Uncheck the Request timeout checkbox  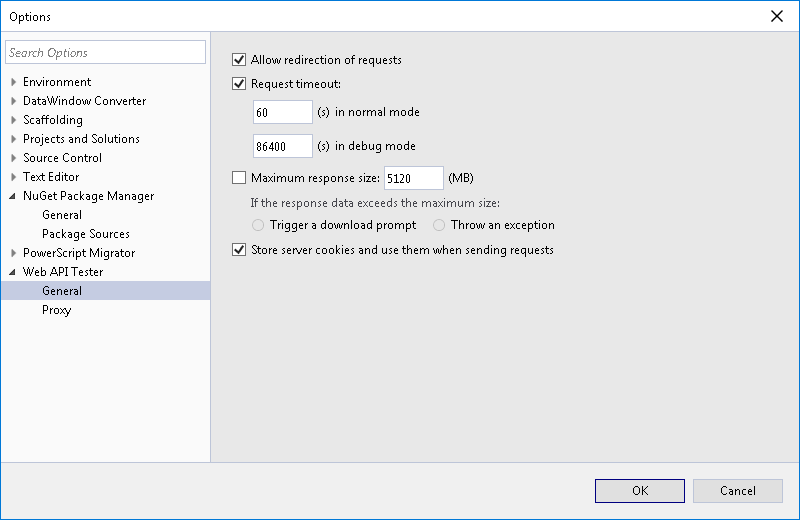pyautogui.click(x=239, y=84)
